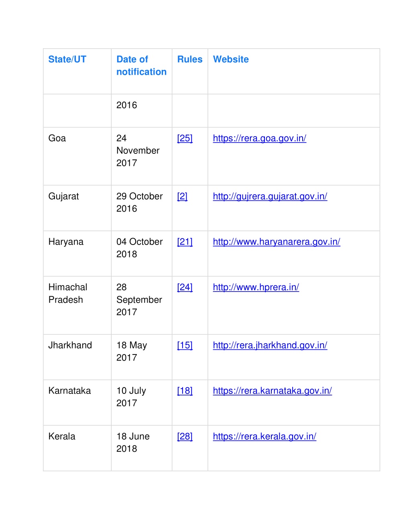
Task: Click the State/UT column header
Action: point(67,59)
